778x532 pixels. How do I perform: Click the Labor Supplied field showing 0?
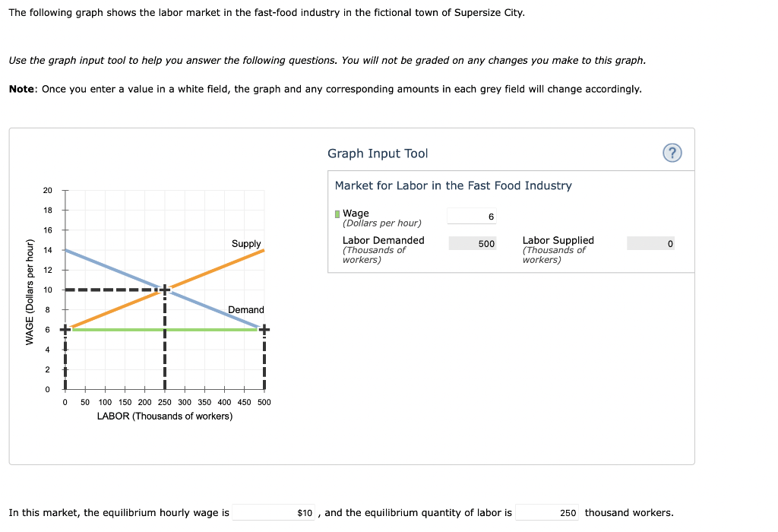(x=650, y=243)
